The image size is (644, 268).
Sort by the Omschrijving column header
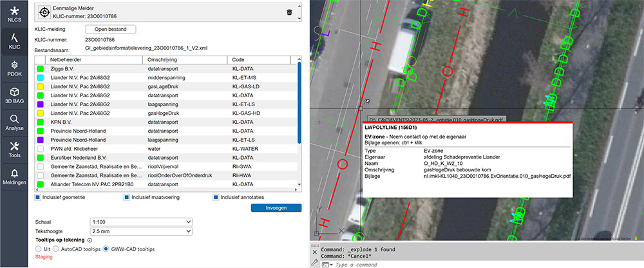(x=184, y=60)
